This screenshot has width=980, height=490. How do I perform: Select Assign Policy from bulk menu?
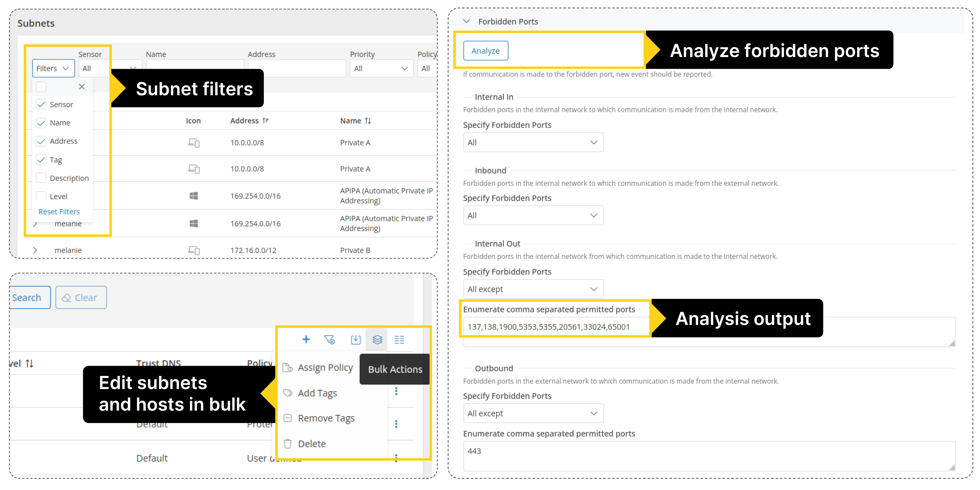click(x=325, y=367)
